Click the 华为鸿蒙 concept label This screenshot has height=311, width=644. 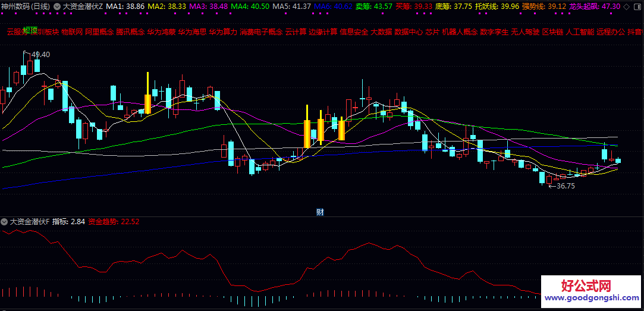click(161, 32)
